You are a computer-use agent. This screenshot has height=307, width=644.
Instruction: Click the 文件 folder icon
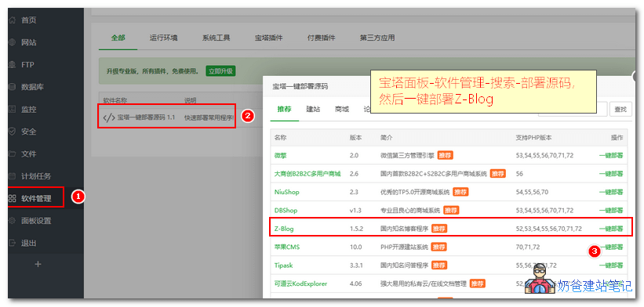point(12,154)
